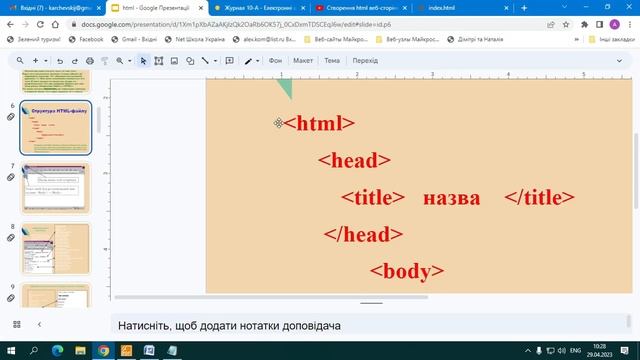The width and height of the screenshot is (640, 360).
Task: Click speaker notes field Натисніть, щоб додати нотатки
Action: click(369, 326)
